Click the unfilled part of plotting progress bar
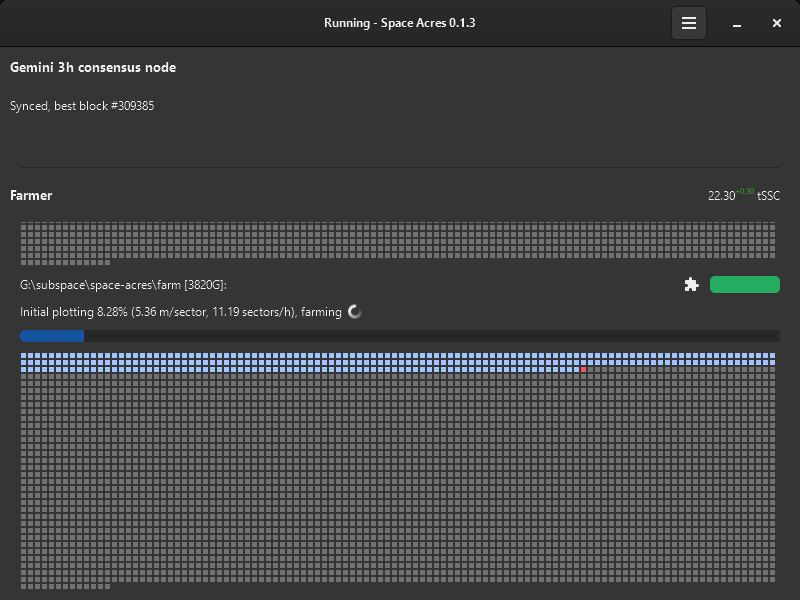Image resolution: width=800 pixels, height=600 pixels. pyautogui.click(x=430, y=336)
